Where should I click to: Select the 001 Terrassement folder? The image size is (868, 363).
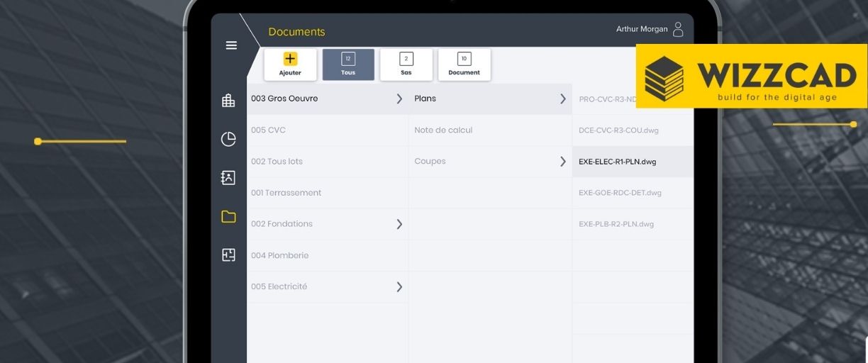[328, 193]
